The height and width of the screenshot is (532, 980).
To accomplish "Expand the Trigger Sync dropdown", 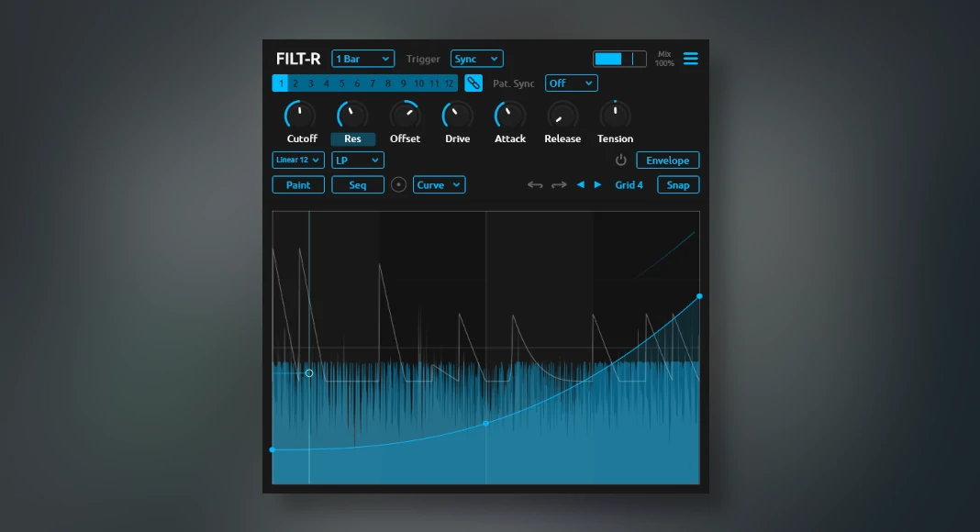I will coord(476,59).
